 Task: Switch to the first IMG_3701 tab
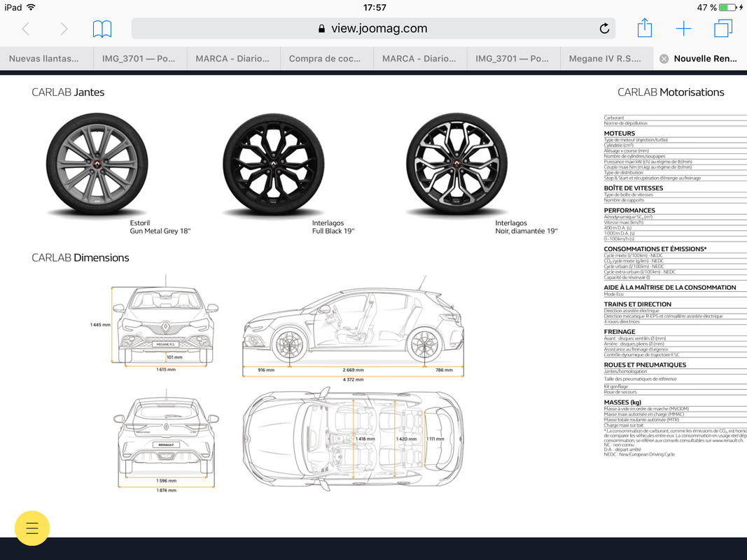(140, 59)
